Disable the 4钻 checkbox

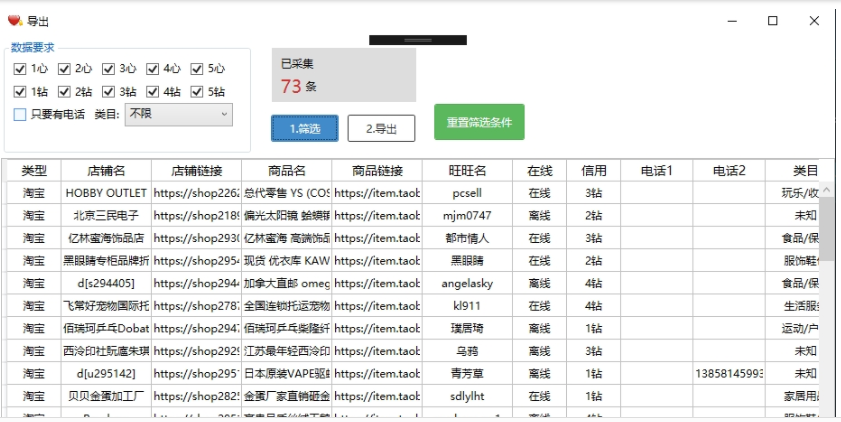(153, 92)
